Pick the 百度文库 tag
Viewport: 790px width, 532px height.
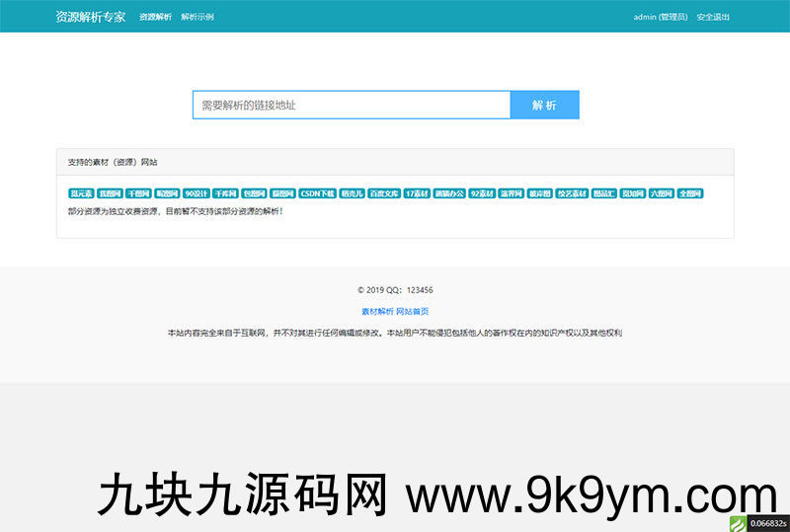[384, 193]
